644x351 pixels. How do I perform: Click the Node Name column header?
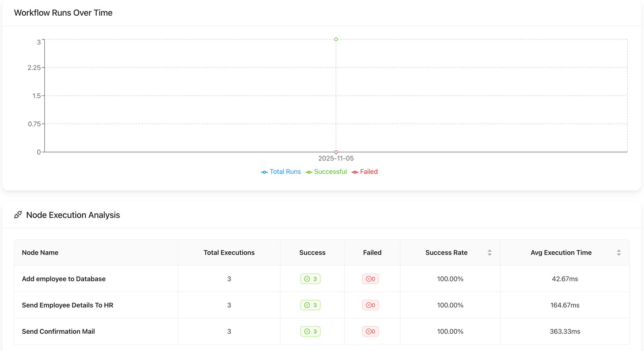[x=40, y=252]
